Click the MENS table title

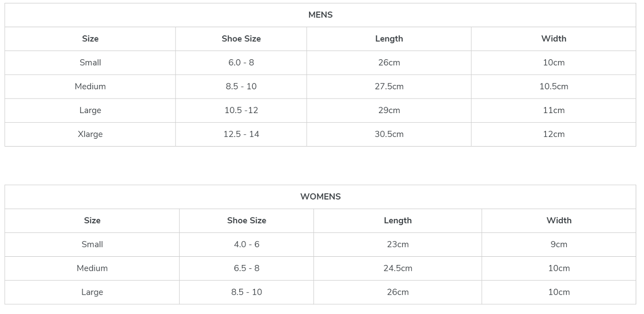[x=320, y=15]
